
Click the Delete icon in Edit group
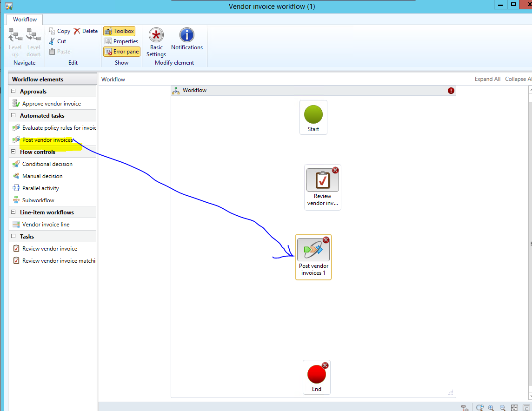[x=86, y=31]
